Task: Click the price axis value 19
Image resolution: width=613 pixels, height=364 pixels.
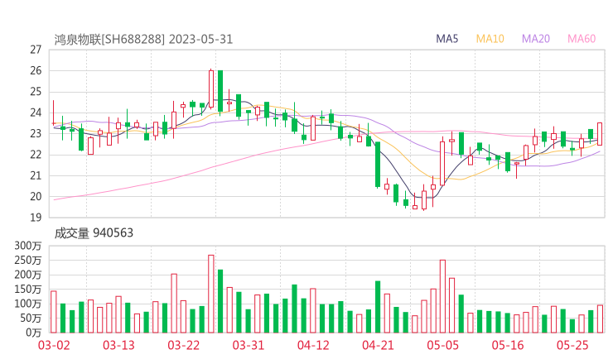Action: click(x=36, y=218)
